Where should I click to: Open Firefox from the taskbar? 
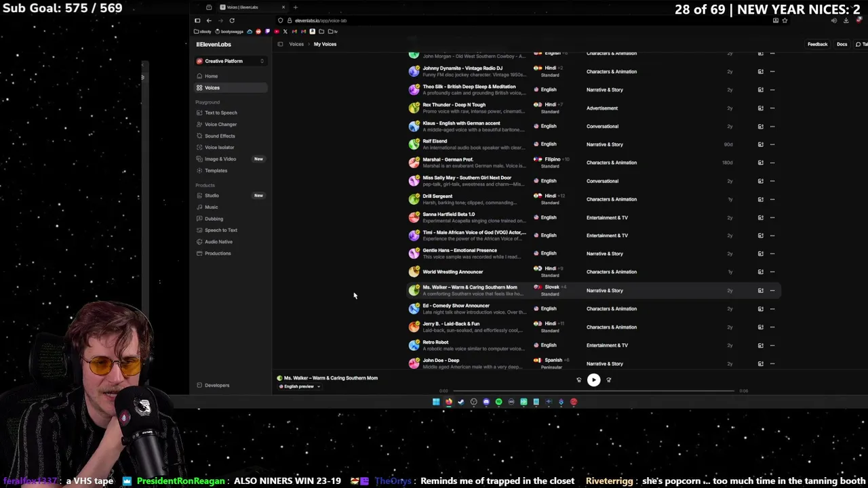(x=448, y=402)
